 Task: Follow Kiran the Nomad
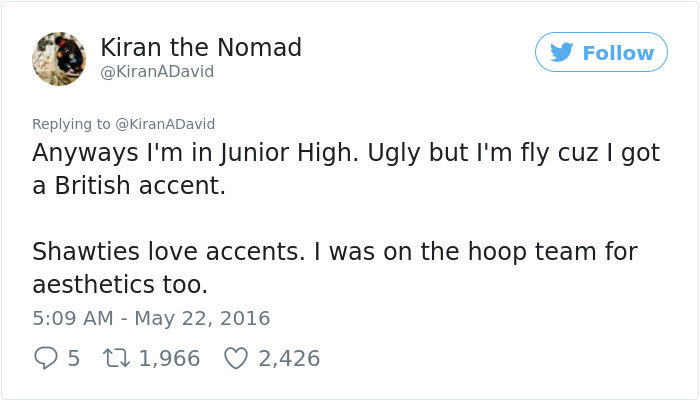pos(601,52)
